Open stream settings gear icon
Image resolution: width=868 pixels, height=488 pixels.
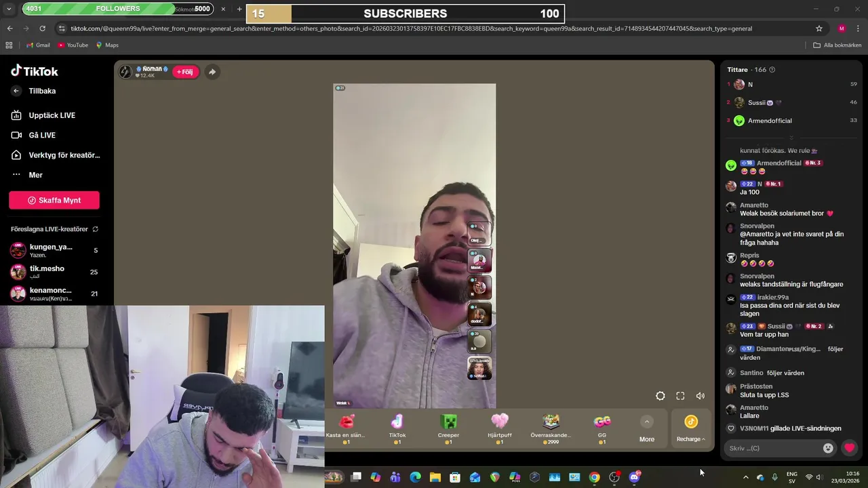click(x=660, y=396)
